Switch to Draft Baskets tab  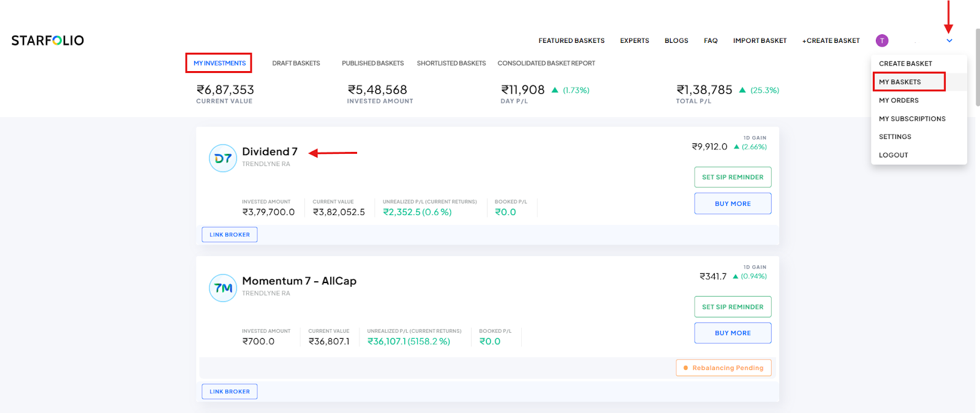pos(296,63)
